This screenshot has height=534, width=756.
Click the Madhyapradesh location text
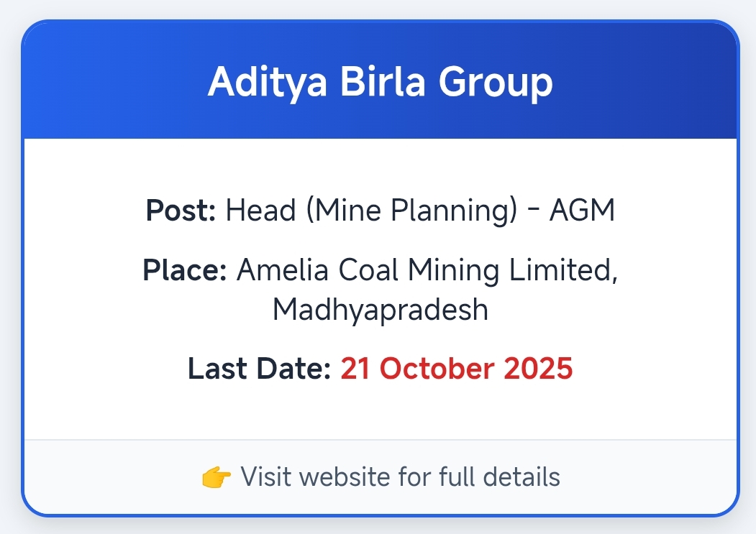coord(381,310)
